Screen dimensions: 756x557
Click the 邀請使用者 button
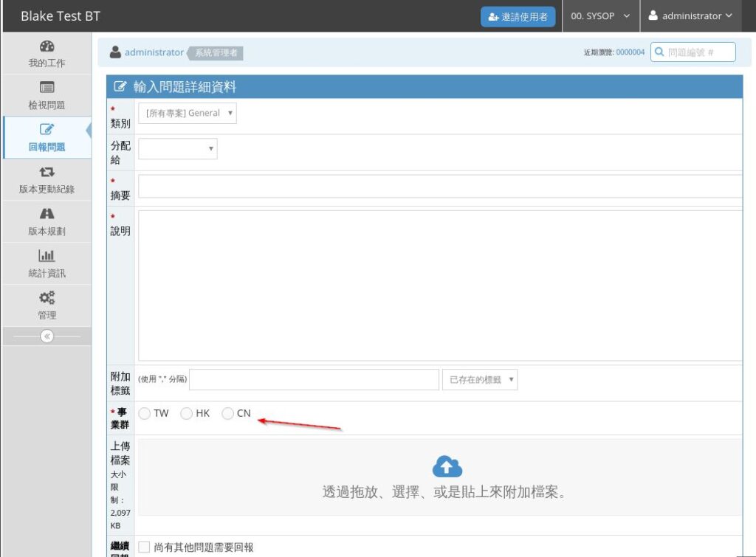(x=518, y=17)
